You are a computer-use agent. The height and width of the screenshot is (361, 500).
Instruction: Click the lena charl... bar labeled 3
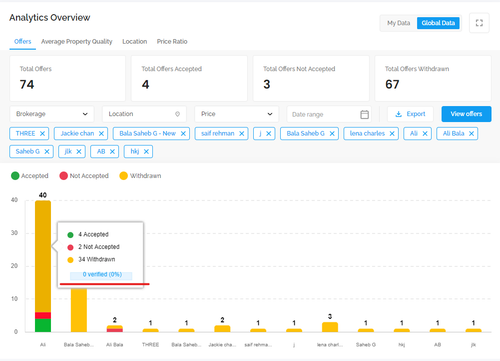[x=330, y=327]
